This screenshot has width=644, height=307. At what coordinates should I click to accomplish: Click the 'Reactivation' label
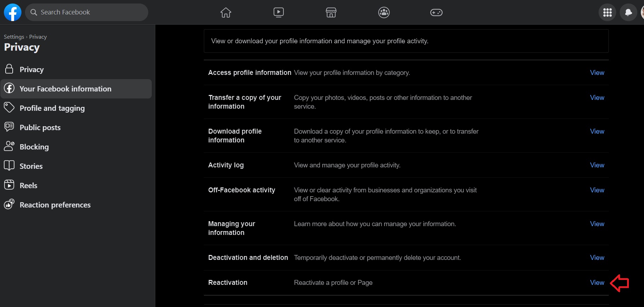pos(227,282)
